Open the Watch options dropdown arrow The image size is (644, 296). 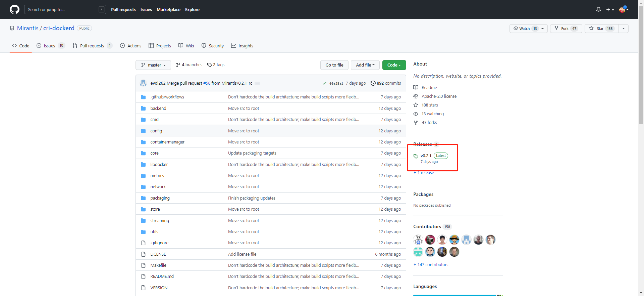[543, 29]
